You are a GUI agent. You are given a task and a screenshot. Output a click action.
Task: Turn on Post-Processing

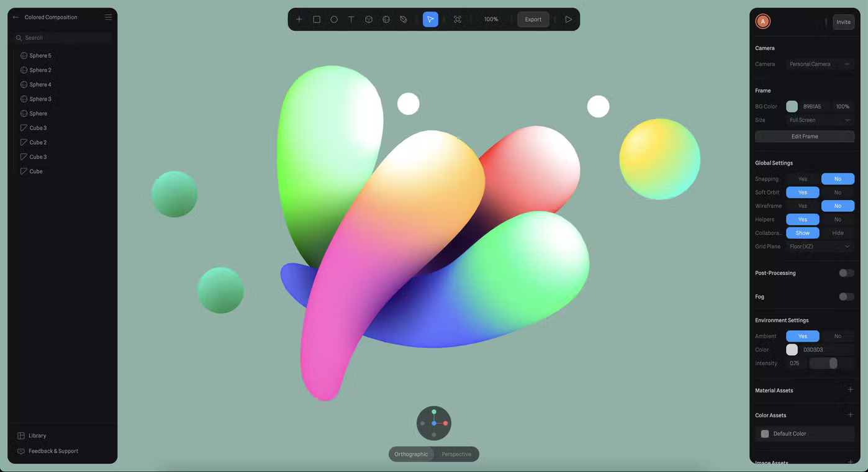(x=846, y=273)
